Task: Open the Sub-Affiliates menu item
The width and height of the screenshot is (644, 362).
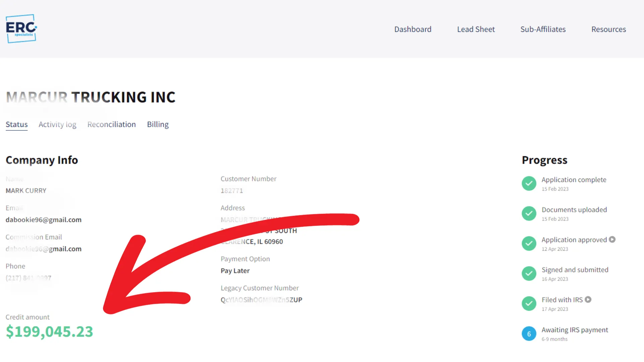Action: tap(543, 29)
